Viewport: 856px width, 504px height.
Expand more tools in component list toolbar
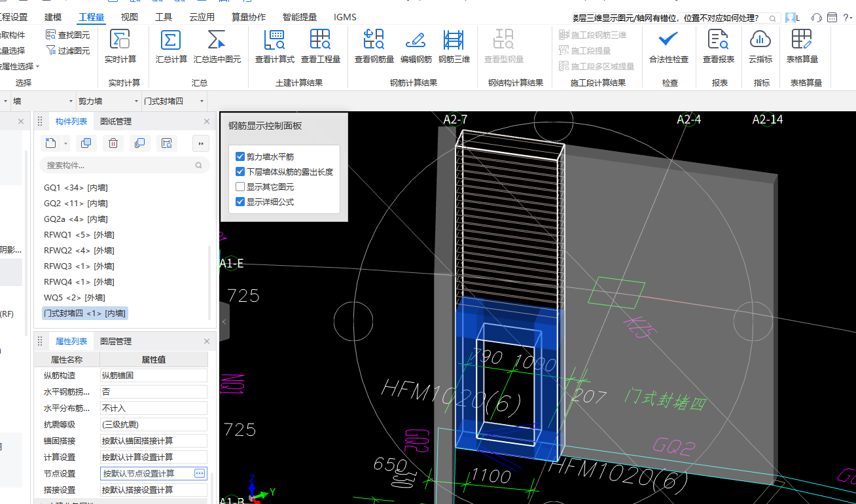point(200,143)
